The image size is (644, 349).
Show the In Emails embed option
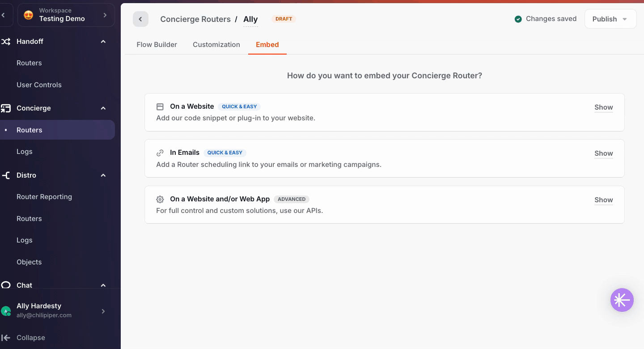pyautogui.click(x=603, y=153)
